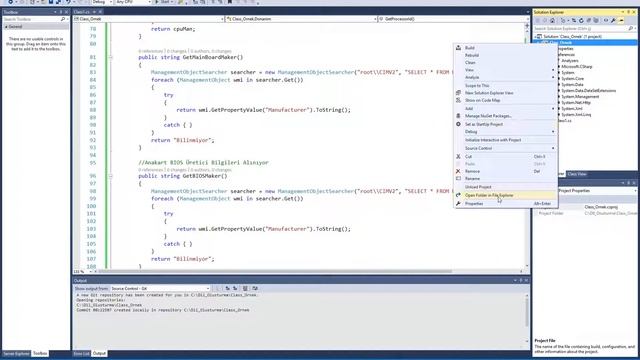
Task: Click in the Search Solution Explorer field
Action: [x=580, y=29]
